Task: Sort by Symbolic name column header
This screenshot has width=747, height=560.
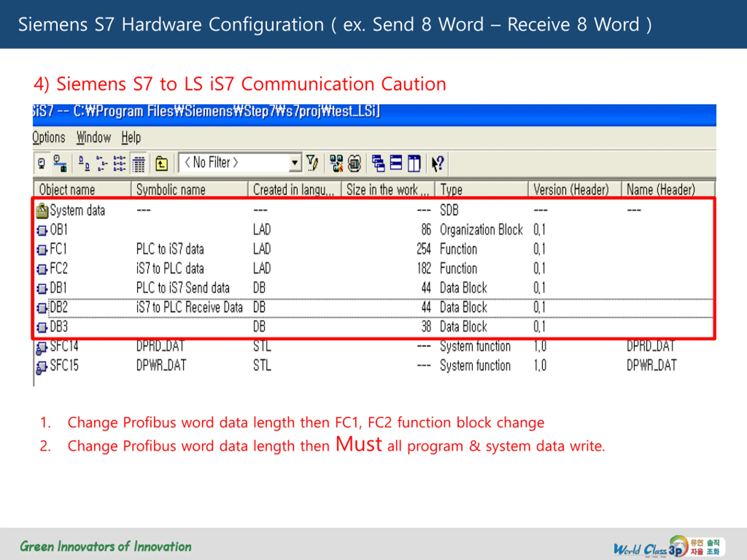Action: (x=189, y=189)
